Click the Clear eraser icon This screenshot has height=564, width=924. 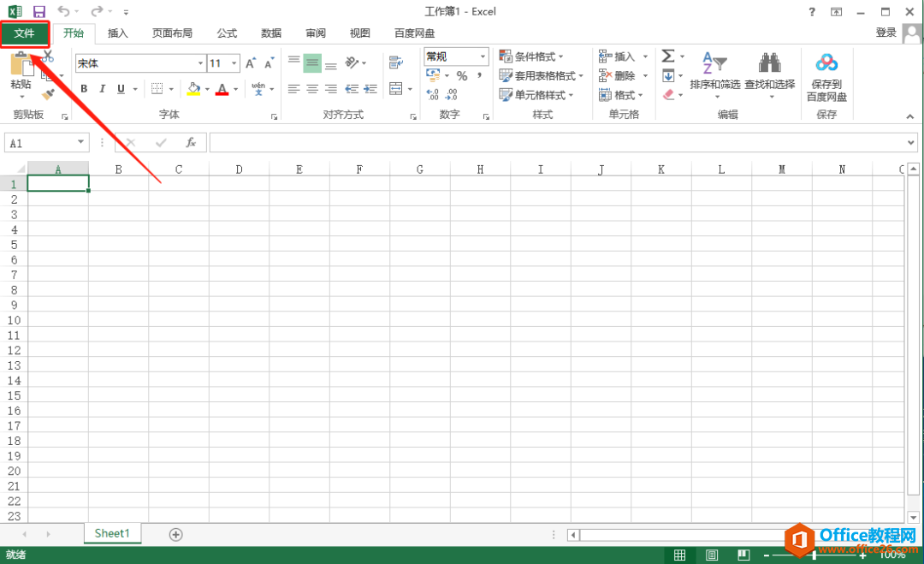pos(668,95)
